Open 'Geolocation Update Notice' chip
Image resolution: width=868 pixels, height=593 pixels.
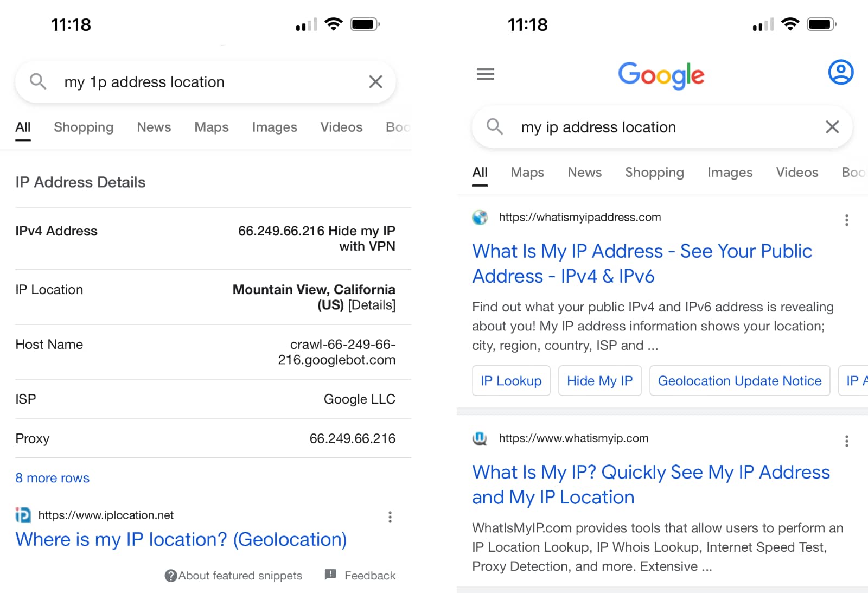(x=739, y=381)
